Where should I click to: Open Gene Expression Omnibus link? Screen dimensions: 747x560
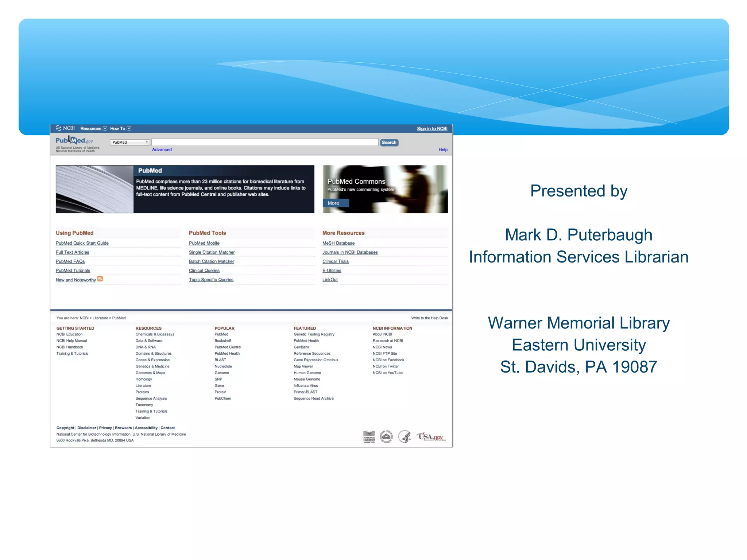tap(316, 360)
